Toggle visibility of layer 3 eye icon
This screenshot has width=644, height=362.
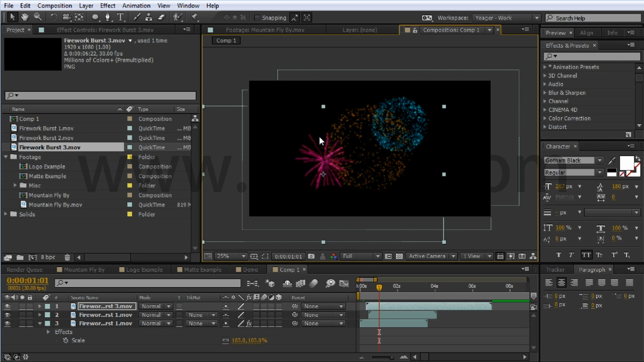pos(7,323)
